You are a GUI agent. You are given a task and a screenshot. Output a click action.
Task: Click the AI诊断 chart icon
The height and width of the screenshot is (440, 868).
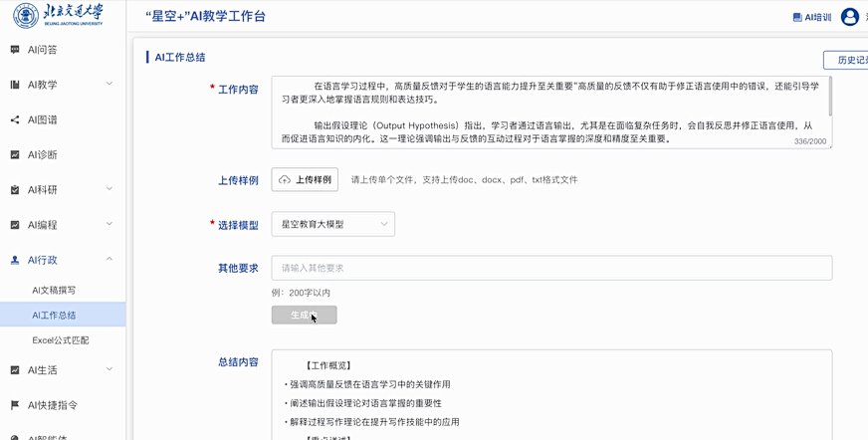(x=15, y=155)
